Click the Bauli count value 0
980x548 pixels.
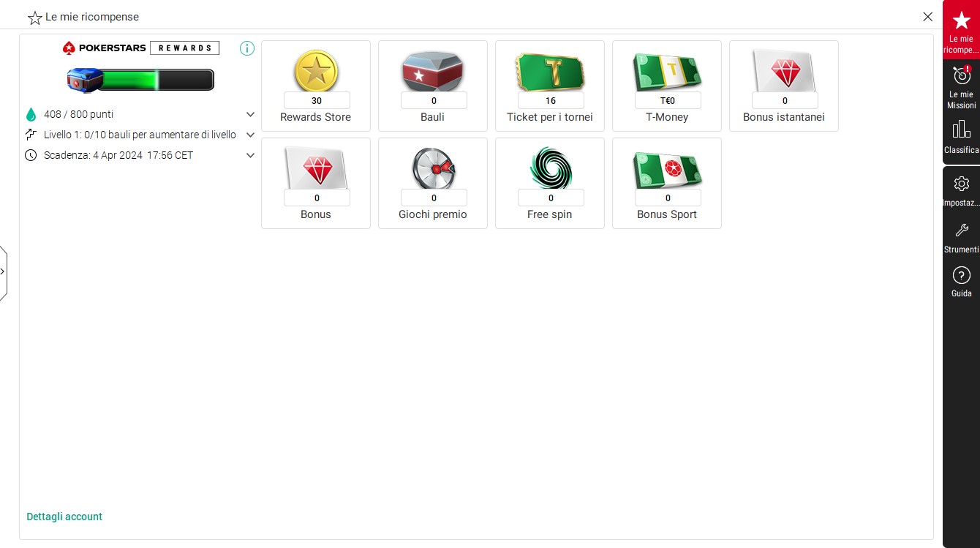(x=434, y=101)
